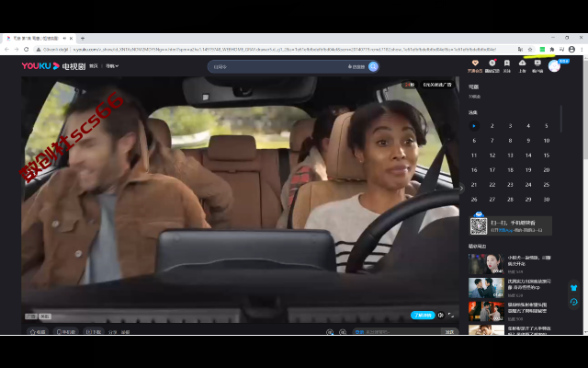Open the Chrome profile avatar icon
Screen dimensions: 588x368
tap(571, 49)
